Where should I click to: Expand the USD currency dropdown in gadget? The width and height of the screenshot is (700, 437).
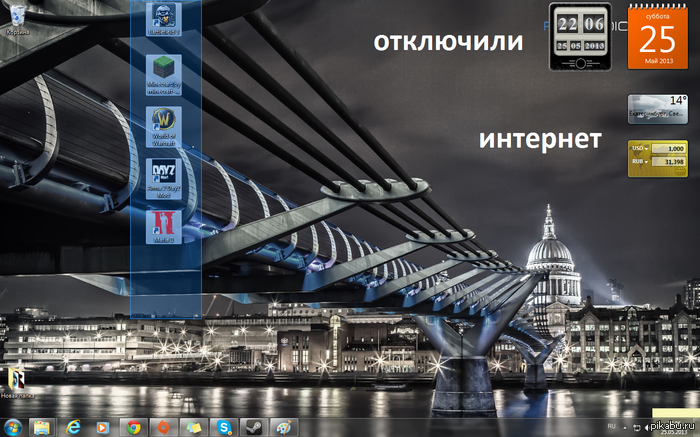click(x=648, y=149)
